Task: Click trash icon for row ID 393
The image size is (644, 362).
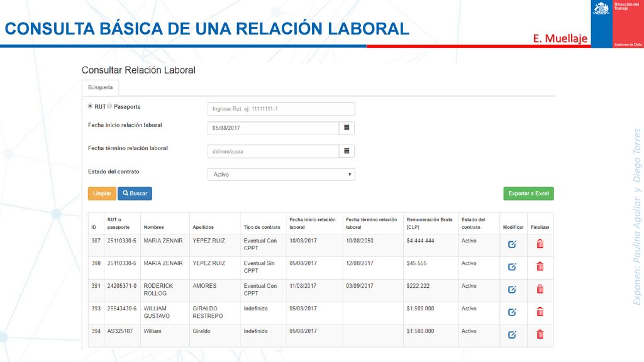Action: [540, 312]
